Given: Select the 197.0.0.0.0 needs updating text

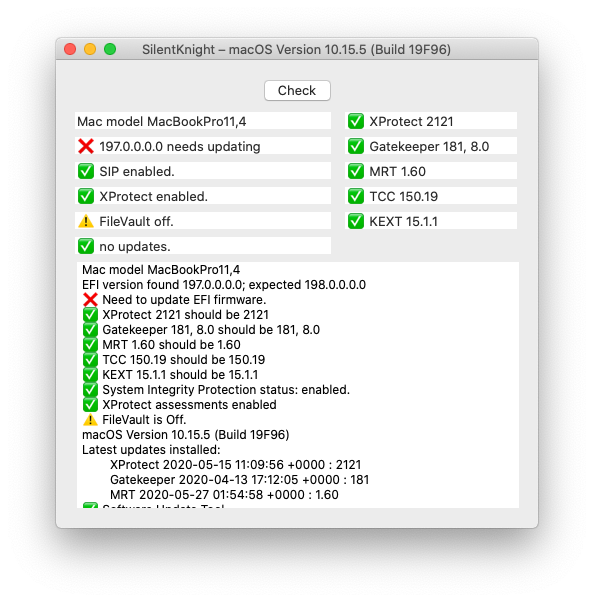Looking at the screenshot, I should 180,147.
